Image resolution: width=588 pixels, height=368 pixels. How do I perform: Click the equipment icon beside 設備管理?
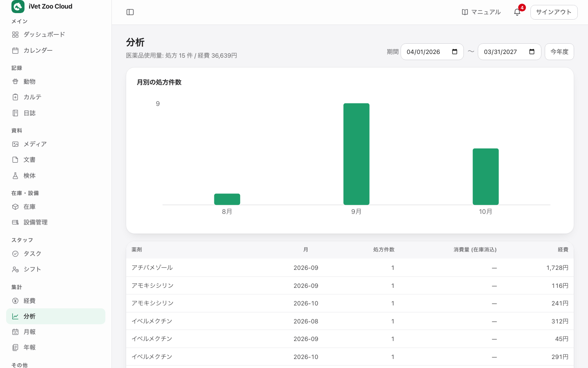tap(16, 222)
